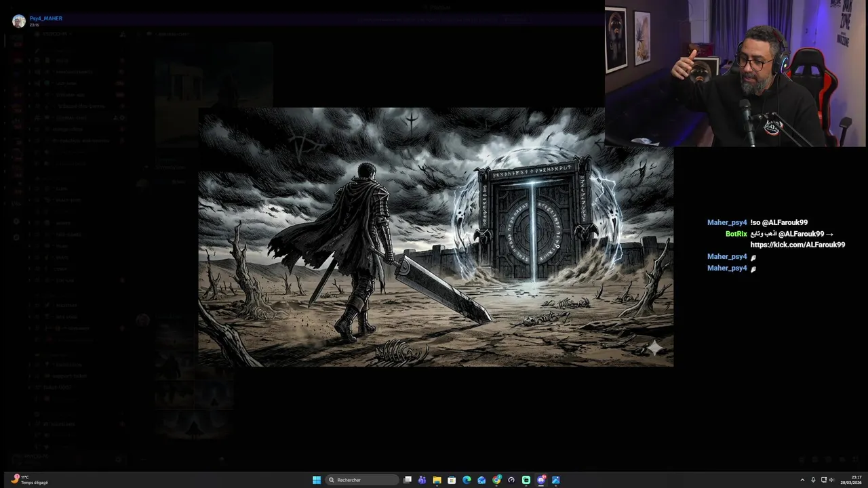Click the sparkle icon on the artwork

655,348
